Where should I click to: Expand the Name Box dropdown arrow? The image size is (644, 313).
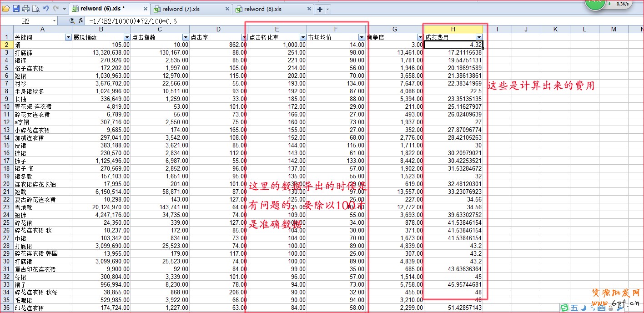click(x=55, y=21)
